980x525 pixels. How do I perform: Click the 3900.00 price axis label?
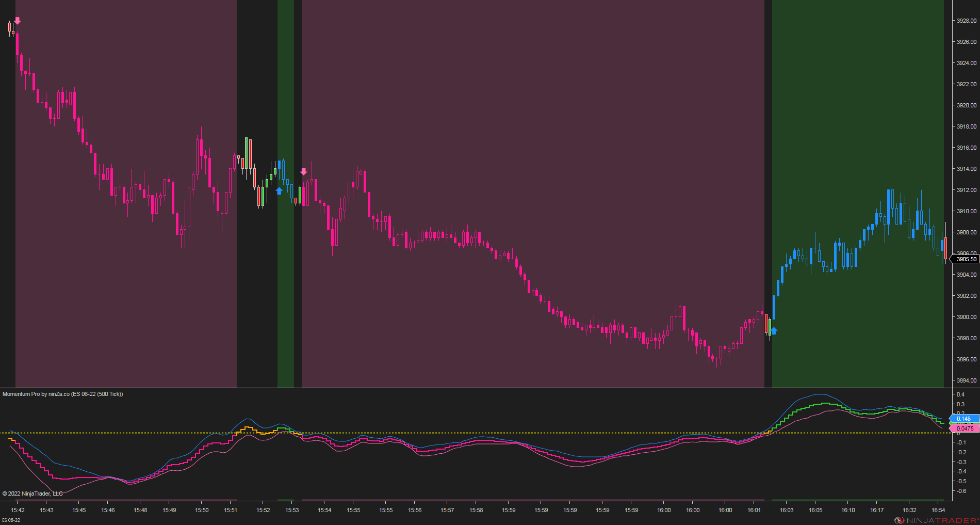[967, 317]
